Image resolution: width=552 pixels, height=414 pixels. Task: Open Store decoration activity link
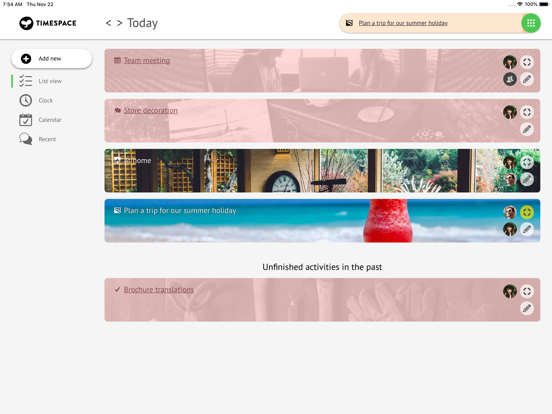151,111
